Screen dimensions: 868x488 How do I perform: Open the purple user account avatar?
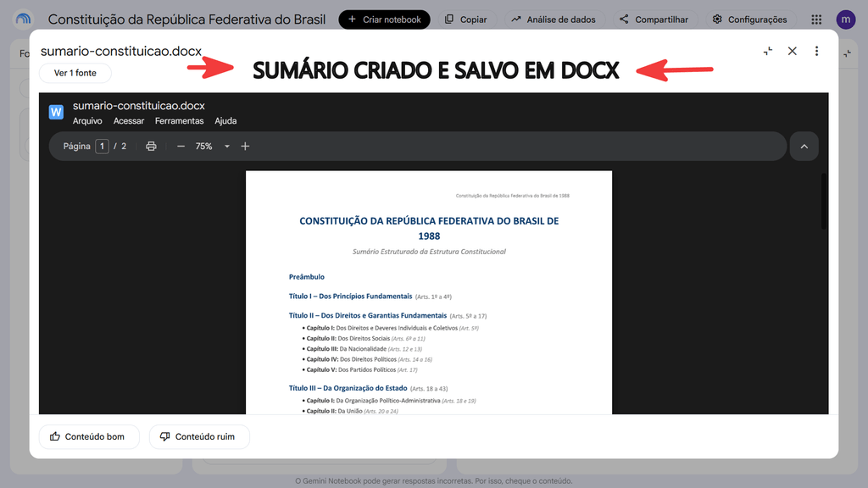tap(846, 19)
